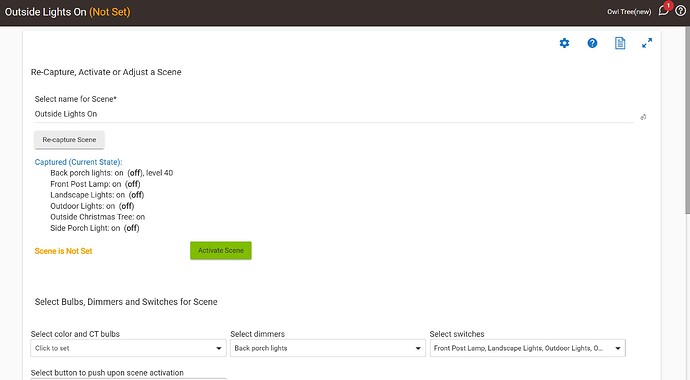
Task: Click the small icon beside the scene name field
Action: pos(643,117)
